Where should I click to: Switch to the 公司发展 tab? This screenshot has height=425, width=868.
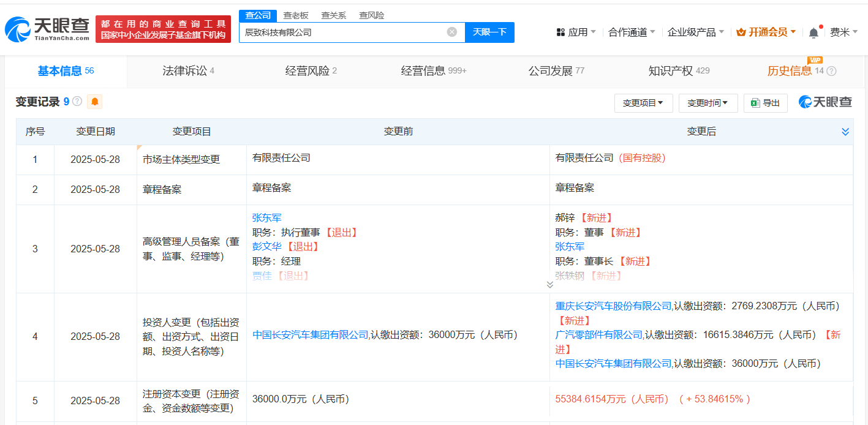point(556,71)
